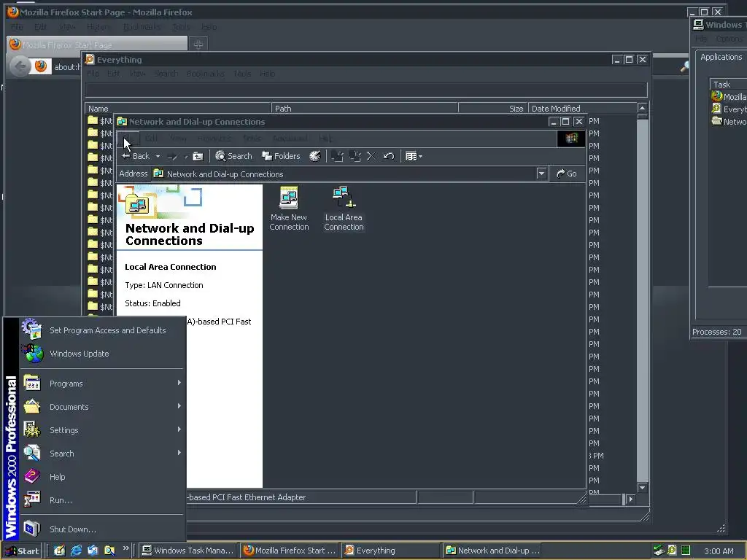Click the Everything magnifier tray icon
The width and height of the screenshot is (747, 560).
[x=672, y=551]
